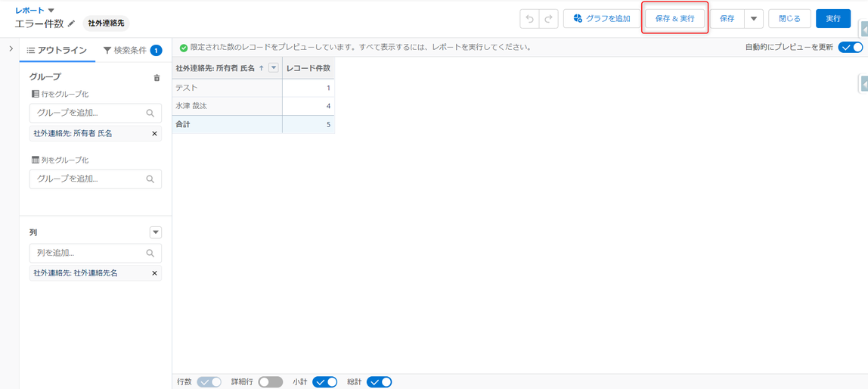Click record count 1 for テスト
The height and width of the screenshot is (389, 868).
coord(308,88)
